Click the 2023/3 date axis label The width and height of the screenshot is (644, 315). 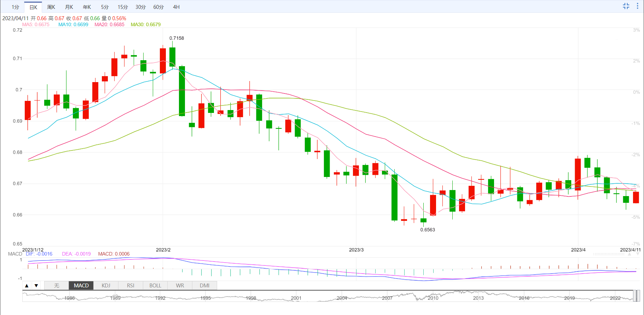coord(356,250)
